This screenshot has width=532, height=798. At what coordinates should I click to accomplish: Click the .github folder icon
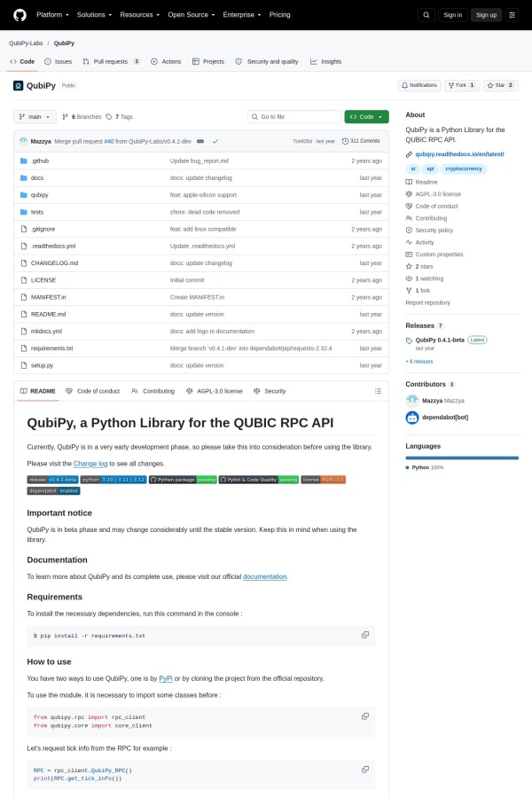point(23,160)
